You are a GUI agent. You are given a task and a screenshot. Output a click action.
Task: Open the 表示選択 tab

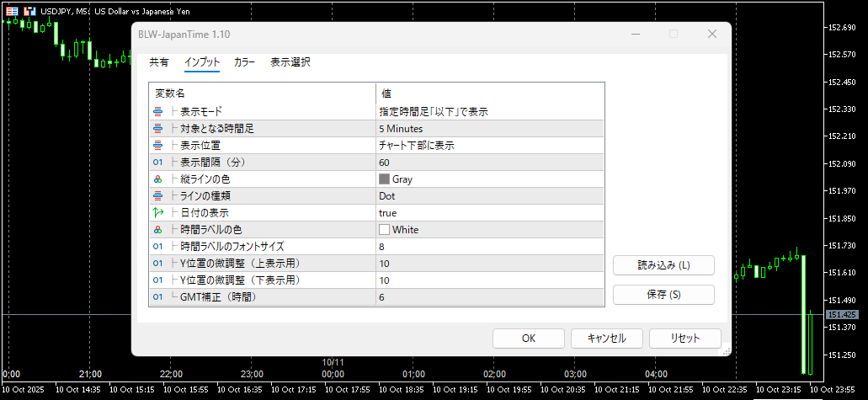(x=290, y=62)
